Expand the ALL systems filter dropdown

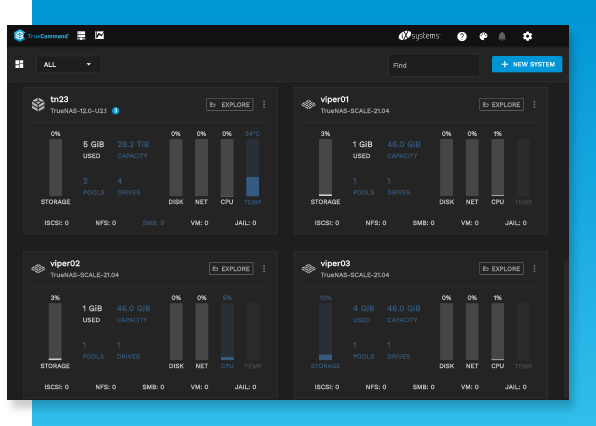(69, 64)
